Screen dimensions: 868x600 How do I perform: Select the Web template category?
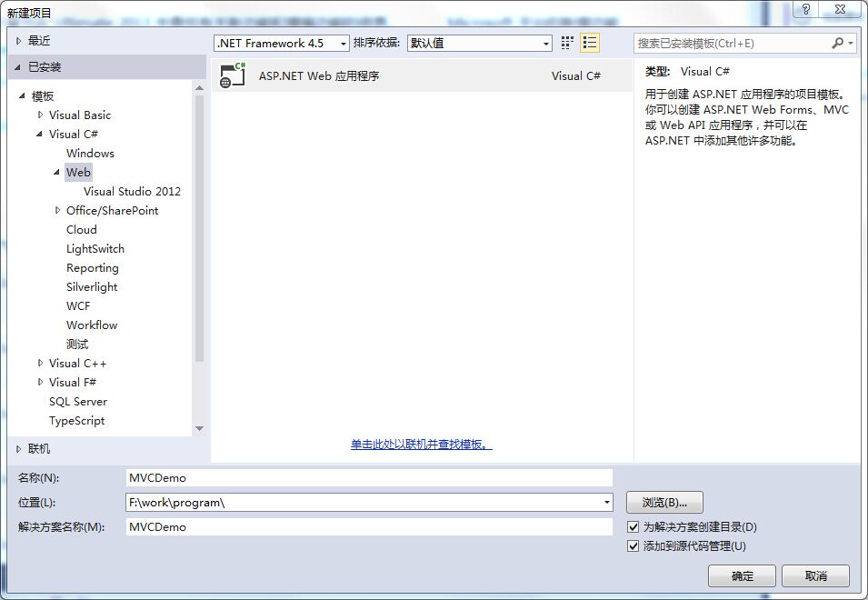coord(78,172)
